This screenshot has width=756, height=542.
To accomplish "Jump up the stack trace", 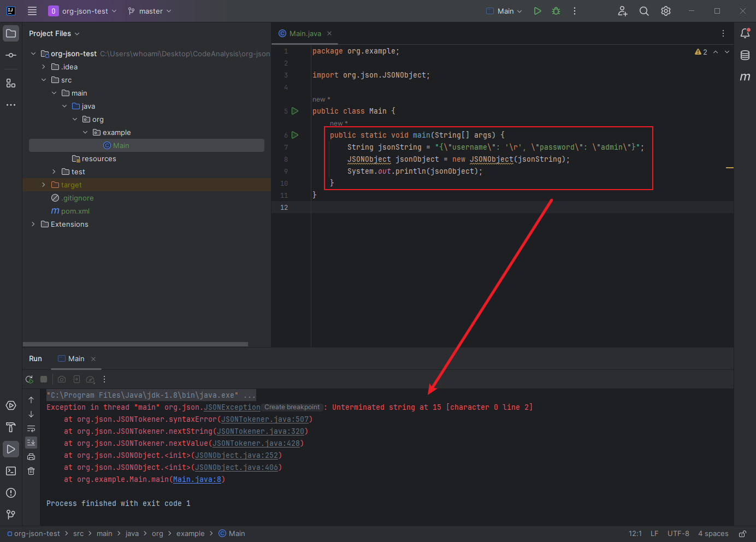I will click(31, 400).
